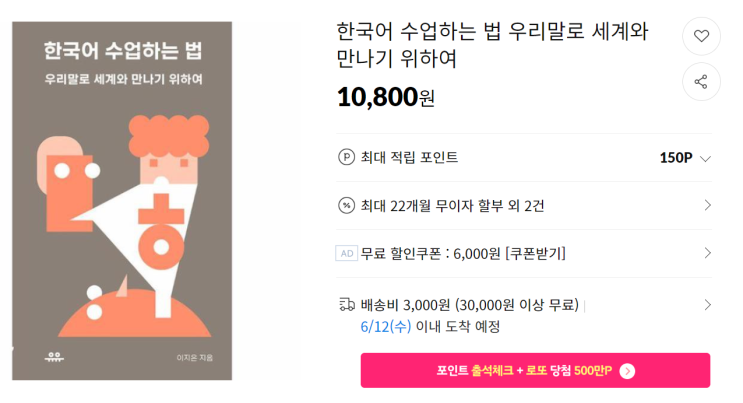The height and width of the screenshot is (403, 743).
Task: Expand the shipping fee row's chevron
Action: [x=707, y=304]
